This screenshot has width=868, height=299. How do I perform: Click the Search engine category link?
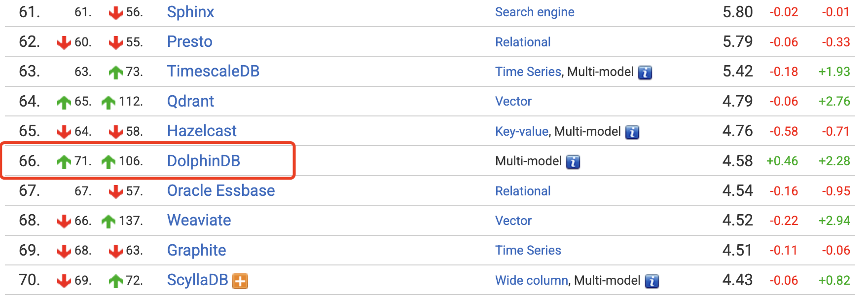click(x=535, y=12)
